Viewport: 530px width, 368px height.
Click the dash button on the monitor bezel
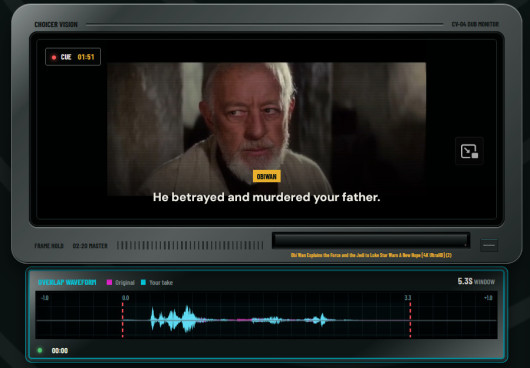tap(489, 245)
